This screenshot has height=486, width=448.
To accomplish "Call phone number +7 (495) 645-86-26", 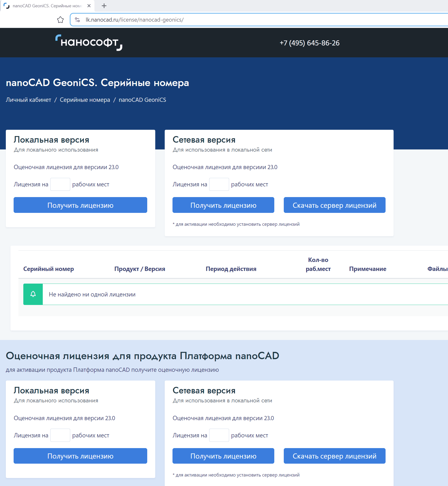I will (310, 43).
